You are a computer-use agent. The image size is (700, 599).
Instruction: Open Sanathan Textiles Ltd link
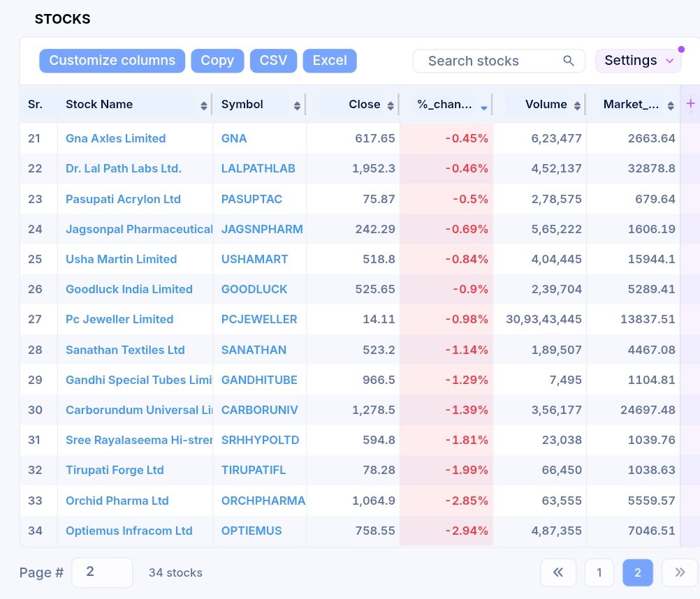pyautogui.click(x=126, y=350)
